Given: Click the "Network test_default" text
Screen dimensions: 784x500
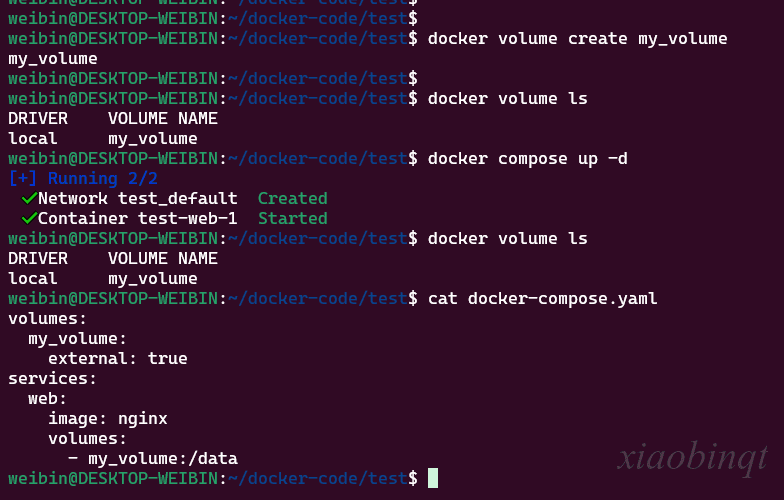Looking at the screenshot, I should click(137, 199).
